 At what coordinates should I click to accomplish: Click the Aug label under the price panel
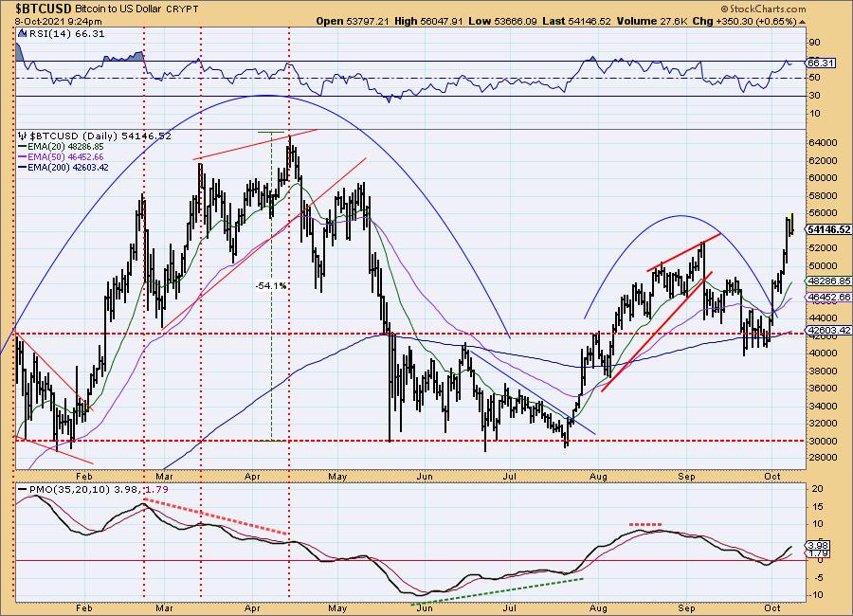click(598, 477)
